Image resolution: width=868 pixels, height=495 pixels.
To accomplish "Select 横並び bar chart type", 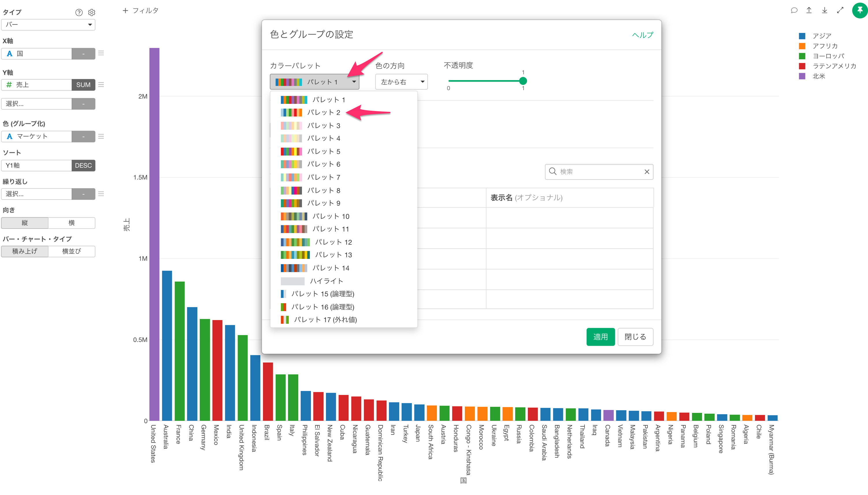I will pos(72,252).
